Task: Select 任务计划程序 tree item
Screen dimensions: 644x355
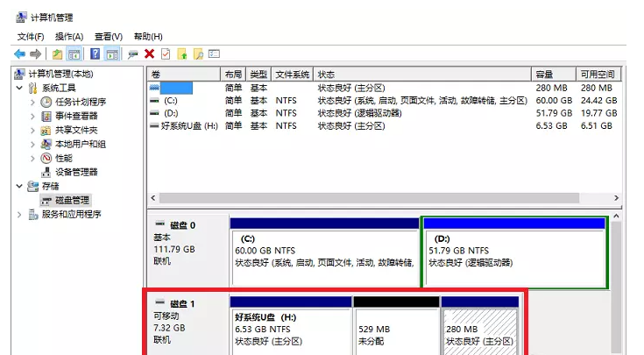Action: 81,102
